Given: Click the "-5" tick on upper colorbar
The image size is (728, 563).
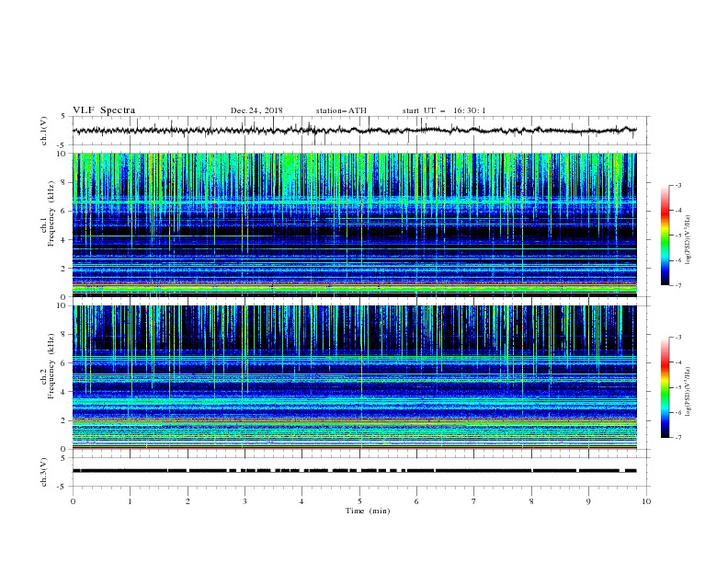Looking at the screenshot, I should 678,236.
